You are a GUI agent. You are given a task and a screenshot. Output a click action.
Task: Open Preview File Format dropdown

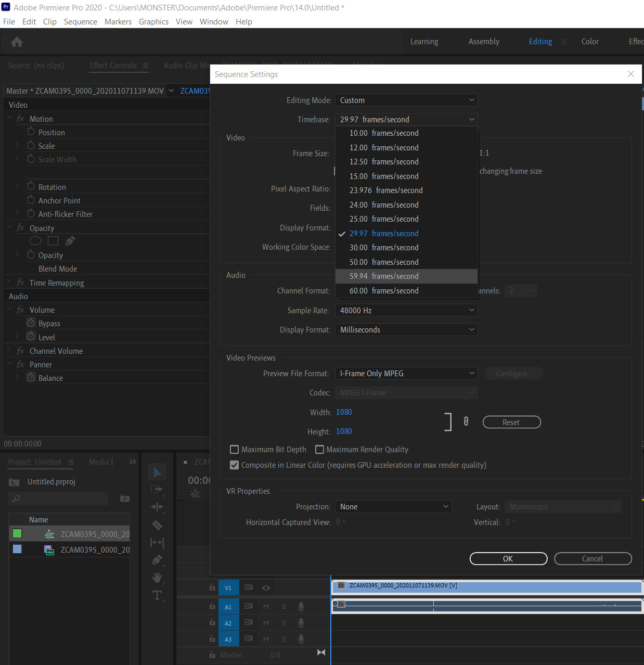pyautogui.click(x=406, y=373)
